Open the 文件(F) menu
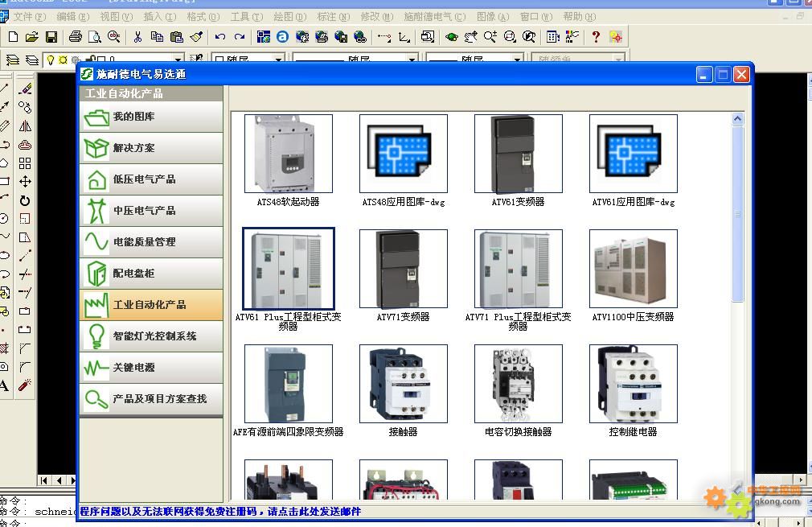Viewport: 812px width, 527px height. pyautogui.click(x=30, y=17)
